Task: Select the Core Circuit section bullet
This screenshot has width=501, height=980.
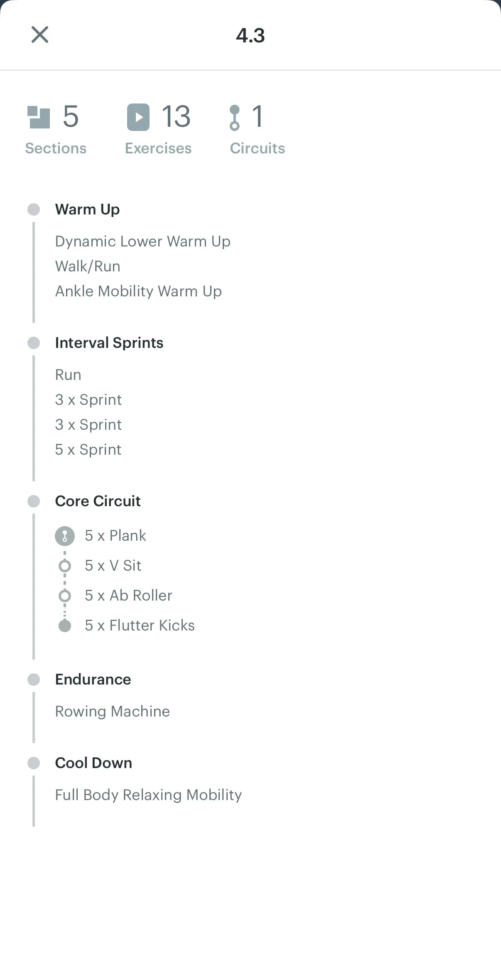Action: click(x=34, y=501)
